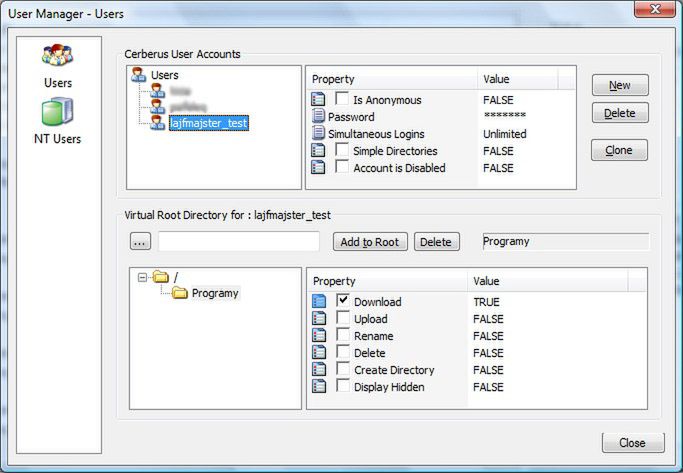This screenshot has width=683, height=473.
Task: Click the document icon beside Password
Action: pyautogui.click(x=318, y=116)
